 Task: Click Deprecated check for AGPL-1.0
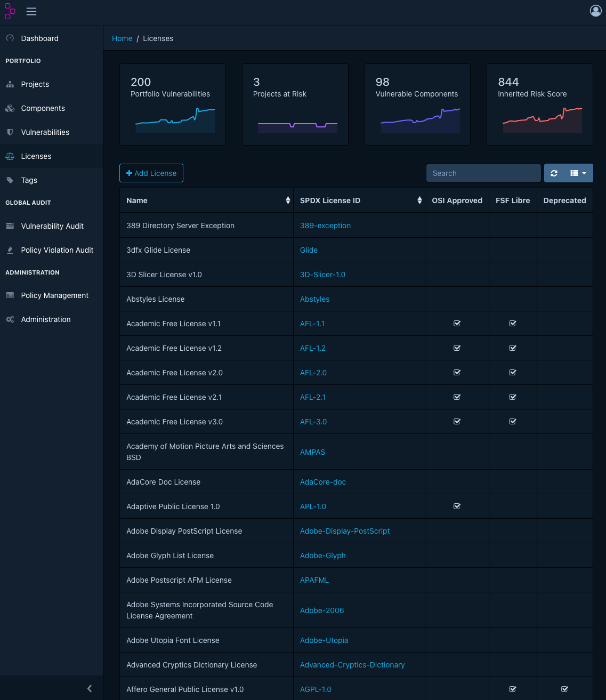pos(564,689)
